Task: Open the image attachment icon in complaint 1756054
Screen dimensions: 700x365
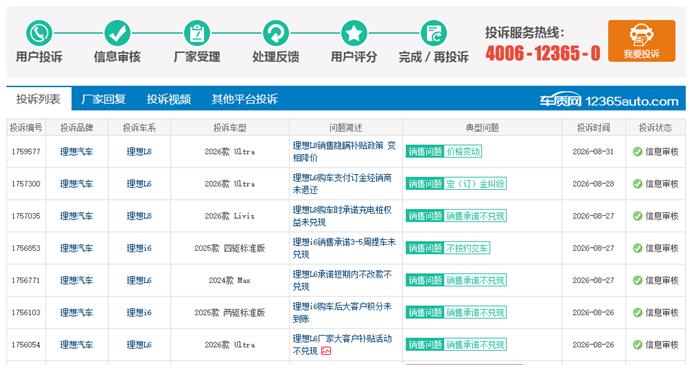Action: [x=326, y=351]
